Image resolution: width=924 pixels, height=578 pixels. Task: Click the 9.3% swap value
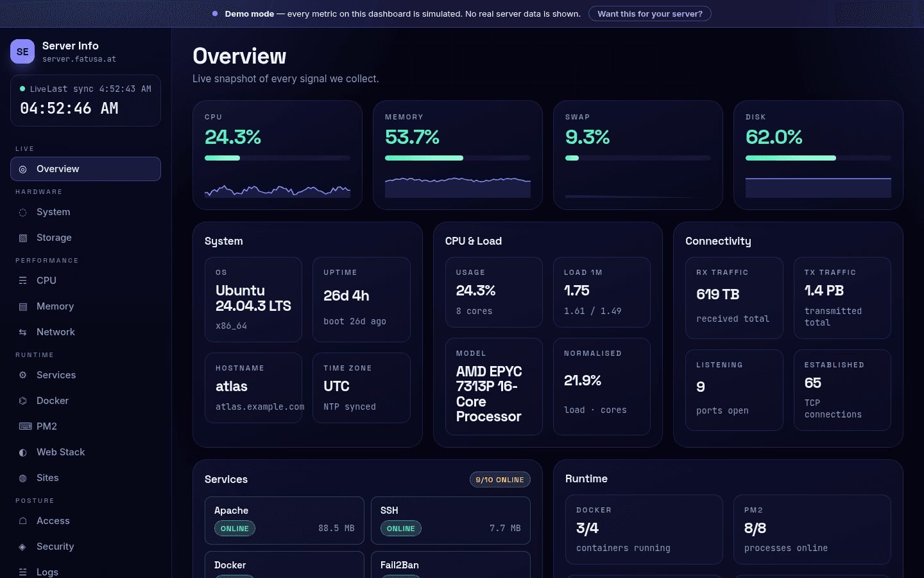pyautogui.click(x=587, y=137)
